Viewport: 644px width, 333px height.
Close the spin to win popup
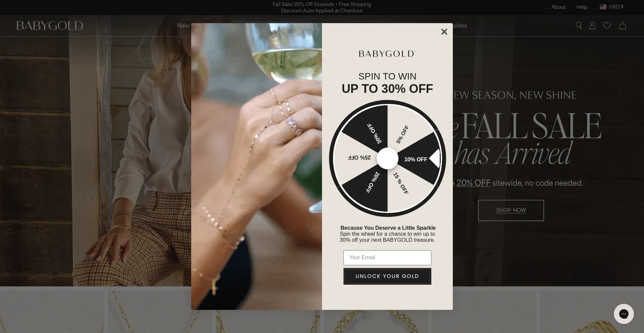click(444, 32)
